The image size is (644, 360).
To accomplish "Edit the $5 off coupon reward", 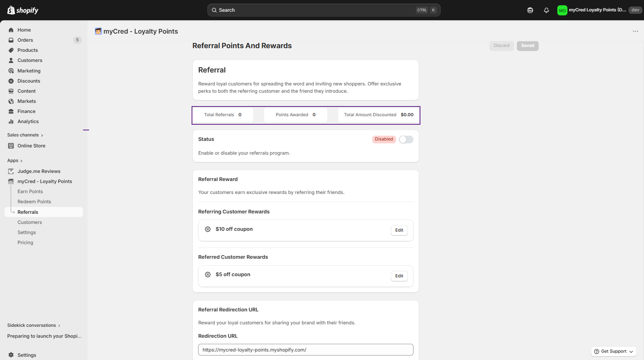I will tap(399, 276).
